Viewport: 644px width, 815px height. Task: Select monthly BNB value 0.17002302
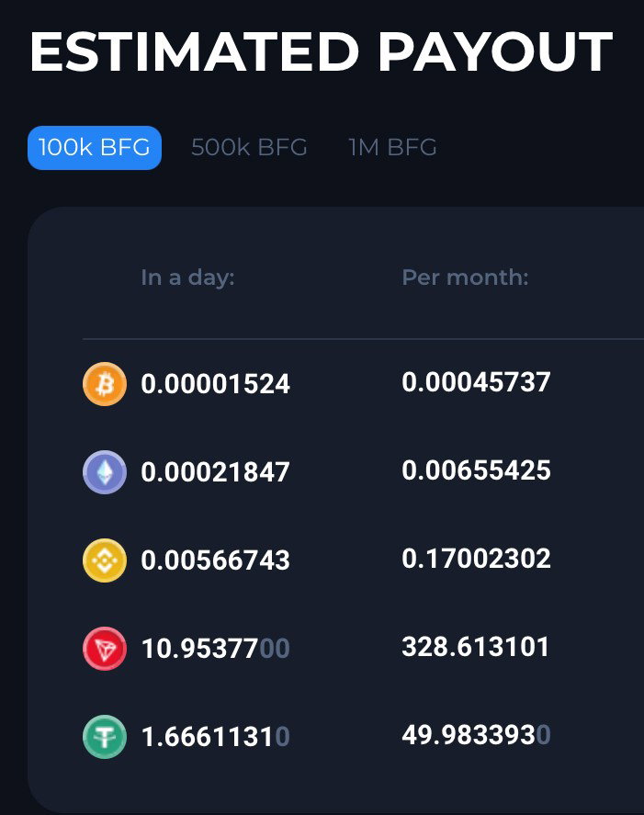(x=476, y=559)
